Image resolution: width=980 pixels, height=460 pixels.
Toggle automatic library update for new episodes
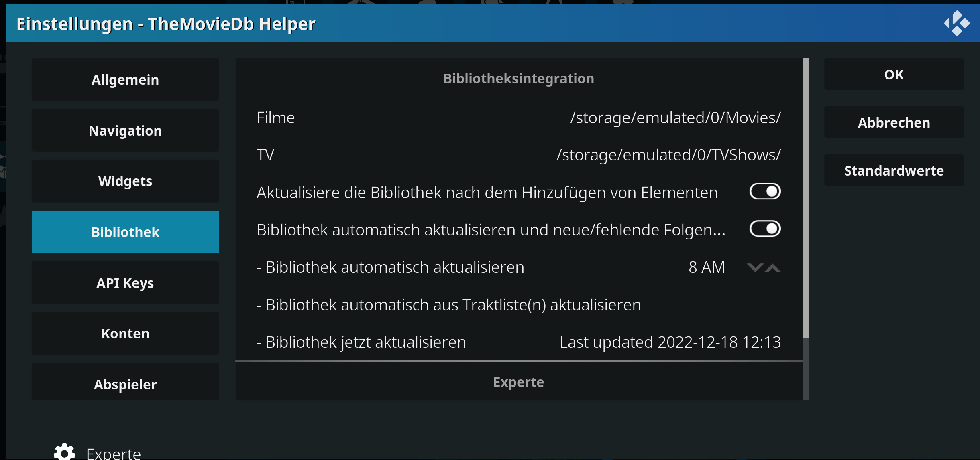[x=765, y=229]
